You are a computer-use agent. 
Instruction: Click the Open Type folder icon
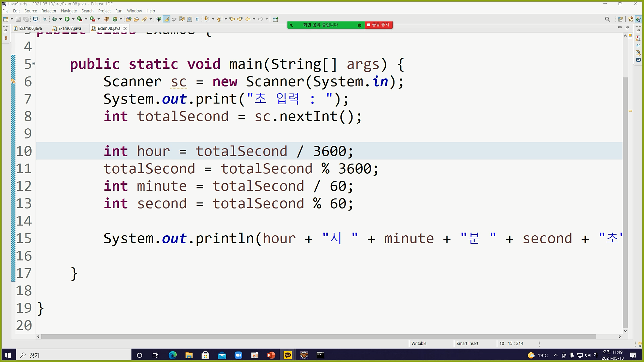pyautogui.click(x=128, y=19)
